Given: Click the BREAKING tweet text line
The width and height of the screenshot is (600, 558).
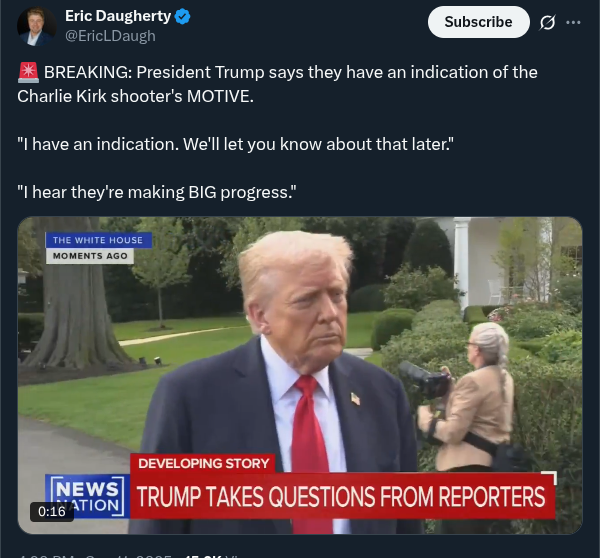Looking at the screenshot, I should [277, 84].
